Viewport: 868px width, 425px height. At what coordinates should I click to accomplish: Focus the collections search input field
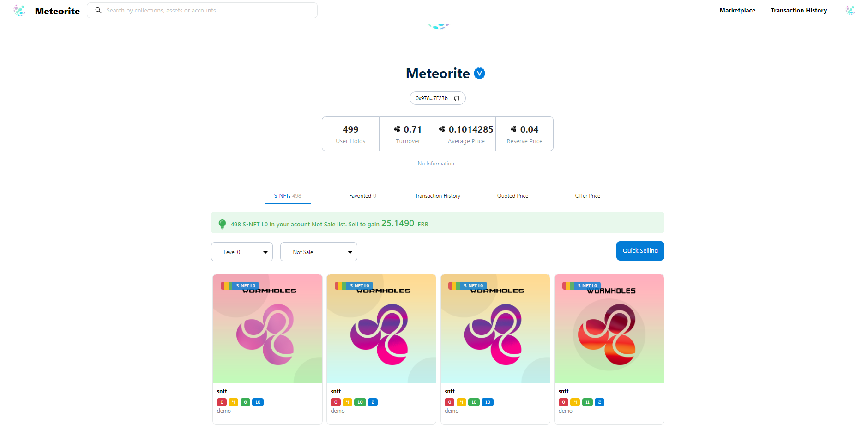208,10
